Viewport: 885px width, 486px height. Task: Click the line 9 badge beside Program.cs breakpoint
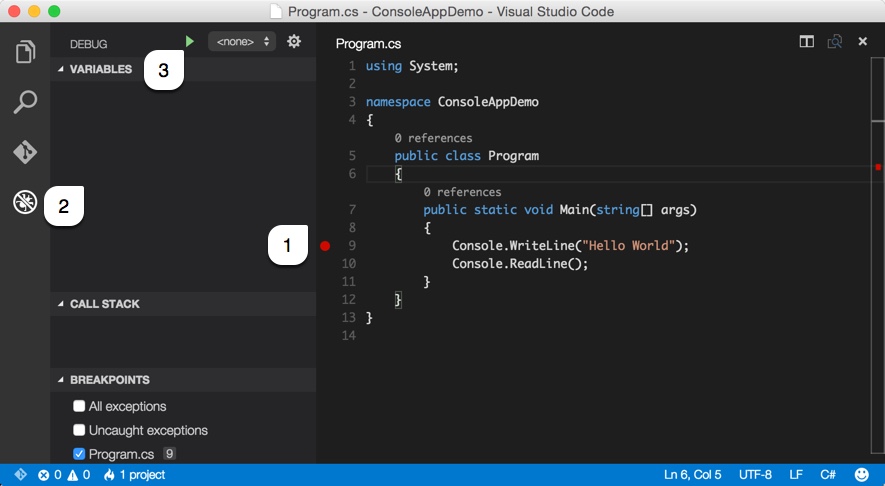pyautogui.click(x=169, y=453)
